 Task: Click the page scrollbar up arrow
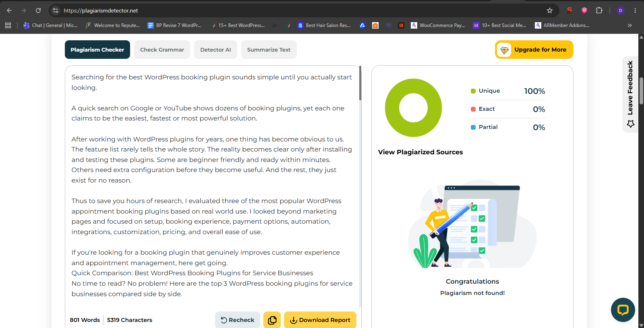641,37
